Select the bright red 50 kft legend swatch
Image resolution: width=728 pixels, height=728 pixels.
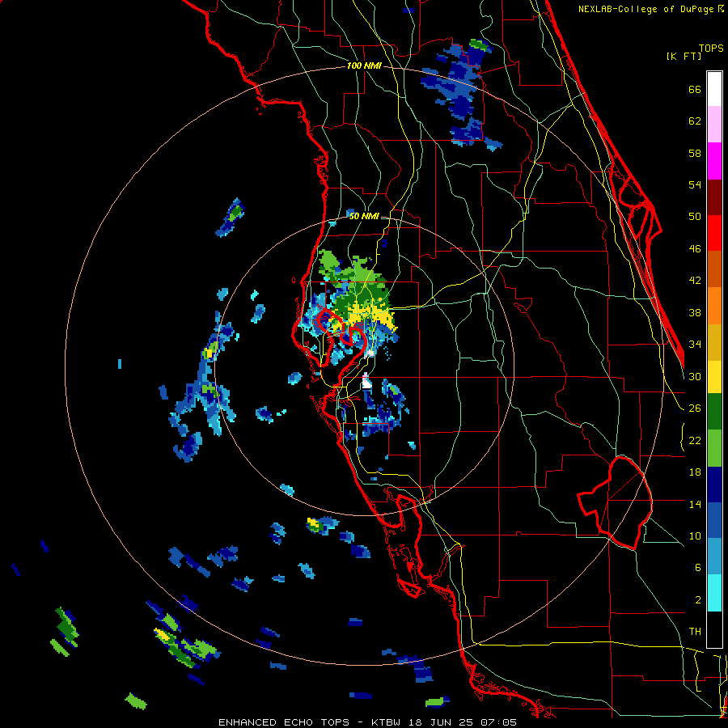pos(714,233)
